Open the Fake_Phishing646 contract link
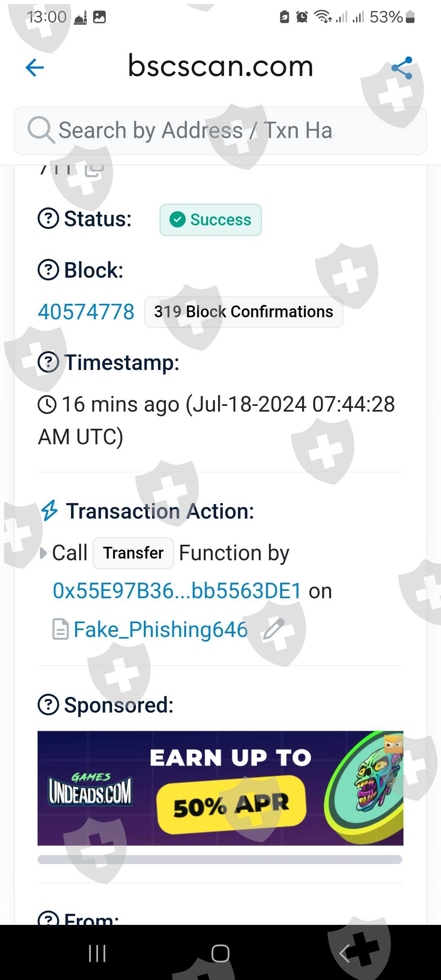Image resolution: width=441 pixels, height=980 pixels. [160, 629]
